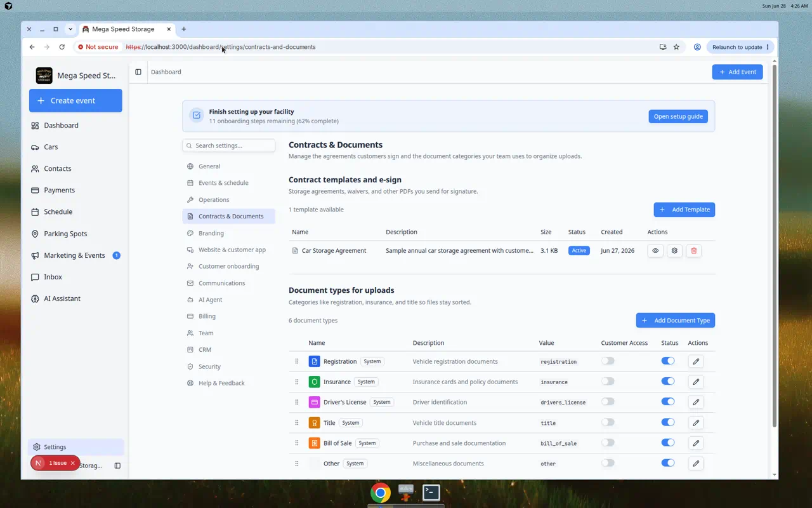The width and height of the screenshot is (812, 508).
Task: Edit the Title document type (pencil icon)
Action: point(696,422)
